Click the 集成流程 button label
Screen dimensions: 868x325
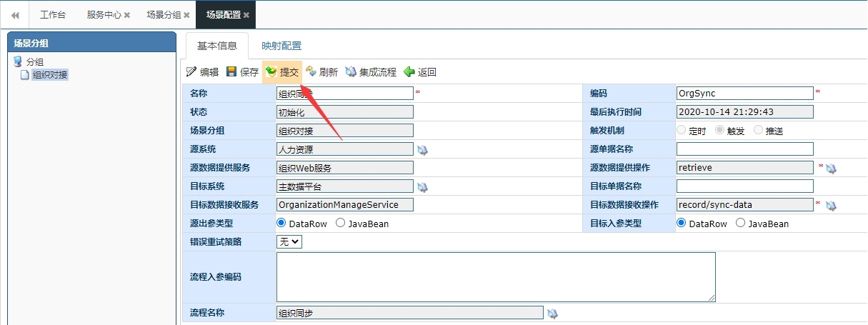378,72
